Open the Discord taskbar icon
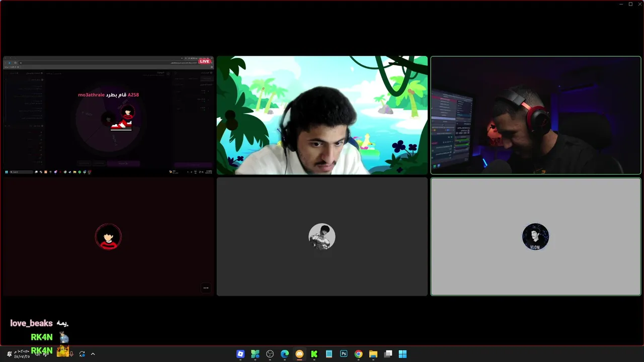The width and height of the screenshot is (644, 362). coord(299,354)
